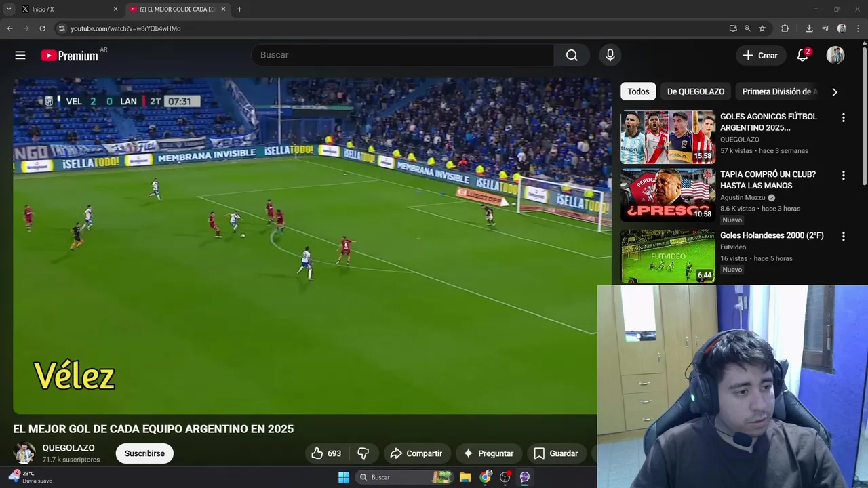Open YouTube notifications bell

point(803,56)
